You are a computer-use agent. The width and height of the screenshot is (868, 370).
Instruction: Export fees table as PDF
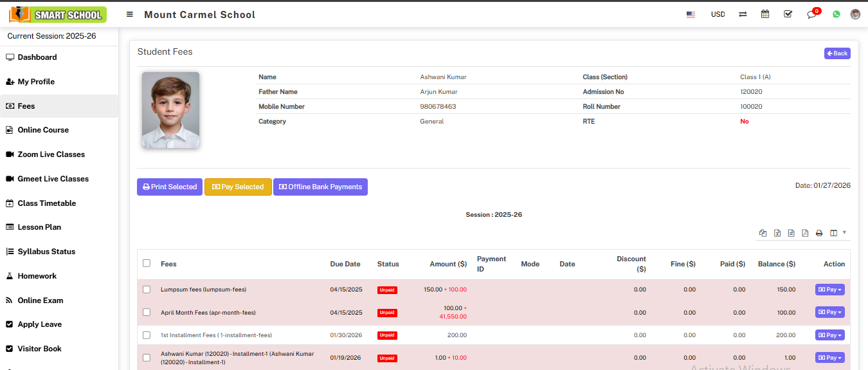[x=805, y=233]
